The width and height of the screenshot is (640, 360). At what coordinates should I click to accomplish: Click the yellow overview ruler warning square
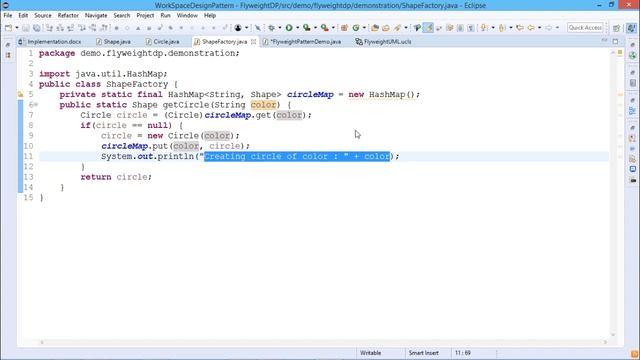coord(620,52)
